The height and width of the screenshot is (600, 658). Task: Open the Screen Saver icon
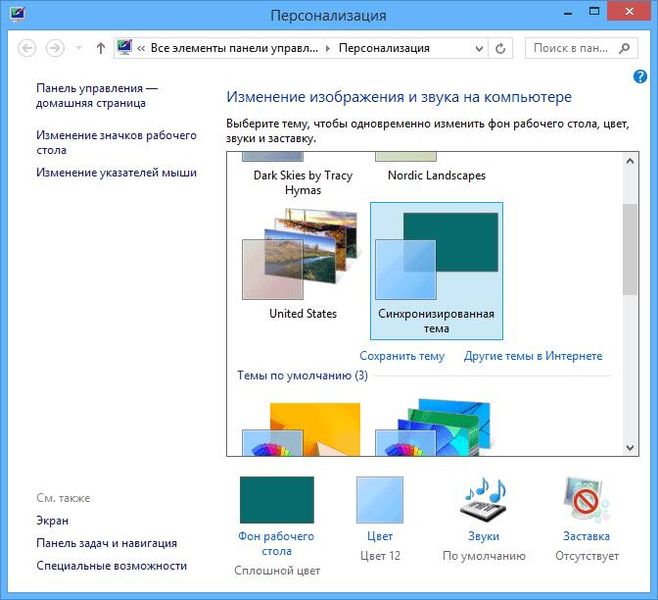pos(586,499)
